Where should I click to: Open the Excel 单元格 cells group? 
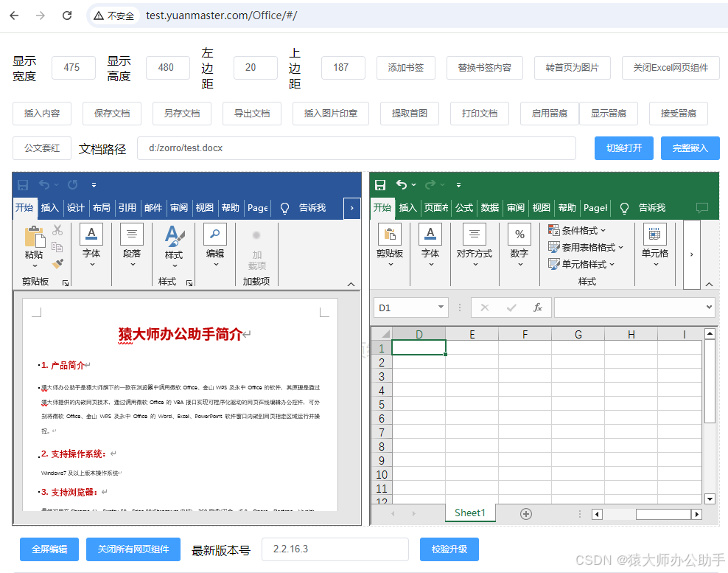655,246
